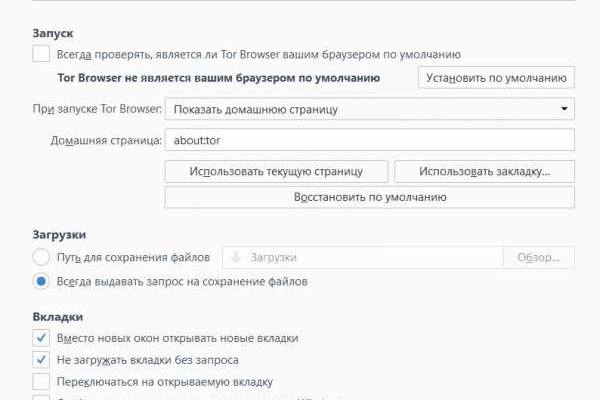The image size is (600, 400).
Task: Click 'Tor Browser не является вашим браузером' notice
Action: coord(219,77)
